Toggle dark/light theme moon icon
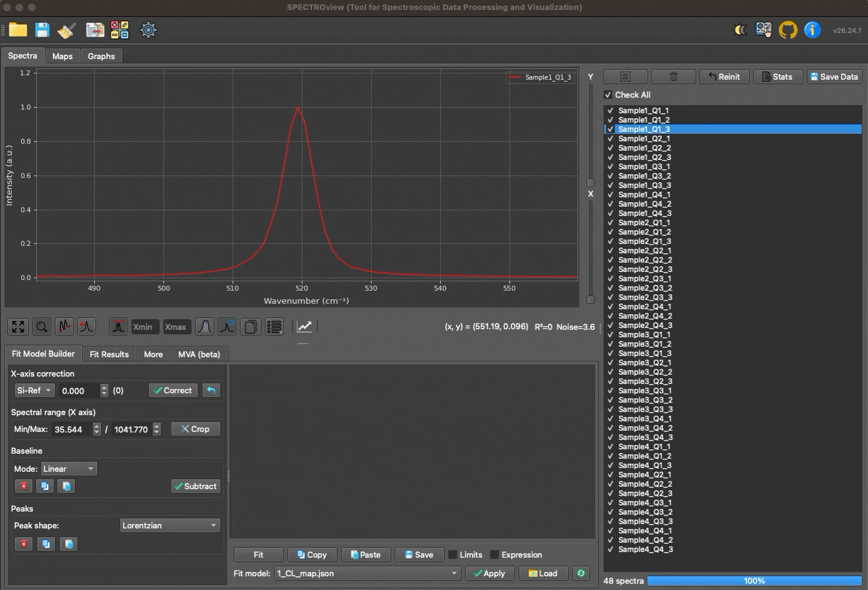This screenshot has height=590, width=868. 740,30
